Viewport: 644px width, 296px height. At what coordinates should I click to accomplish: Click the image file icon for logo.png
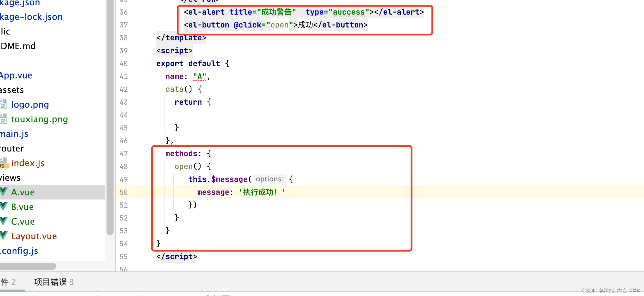[x=3, y=104]
